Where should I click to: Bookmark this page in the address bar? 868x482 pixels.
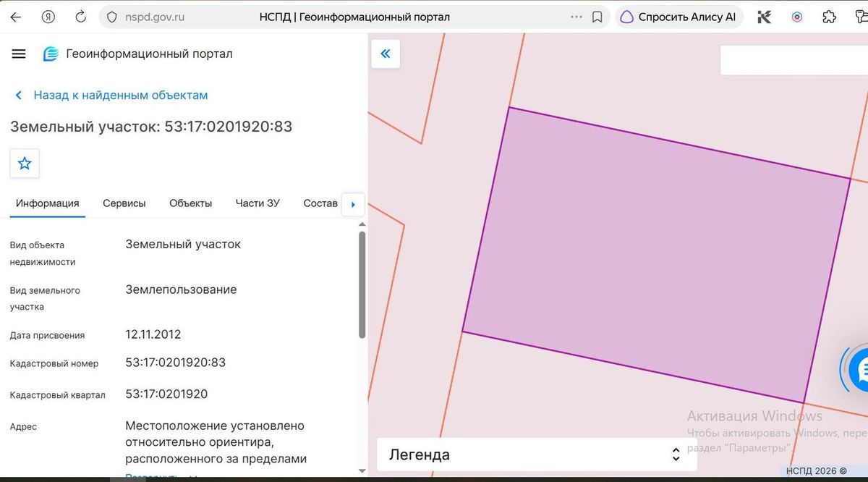click(x=597, y=17)
